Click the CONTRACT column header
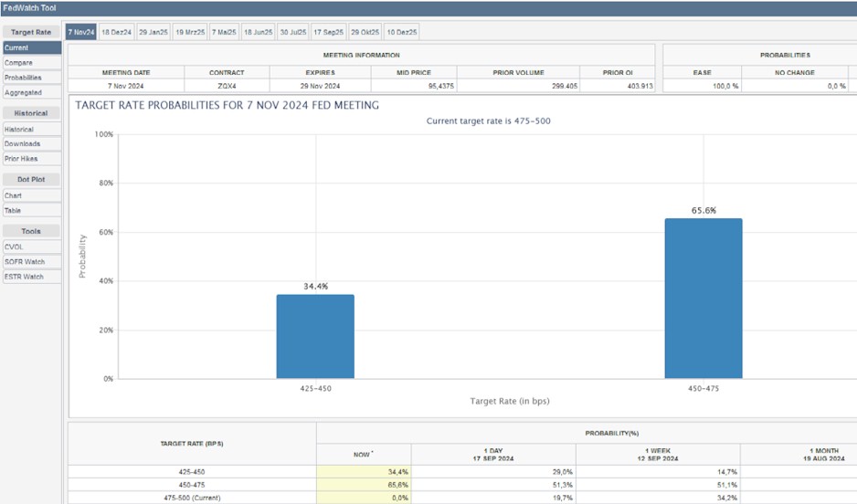Screen dimensions: 857x504 pos(227,73)
